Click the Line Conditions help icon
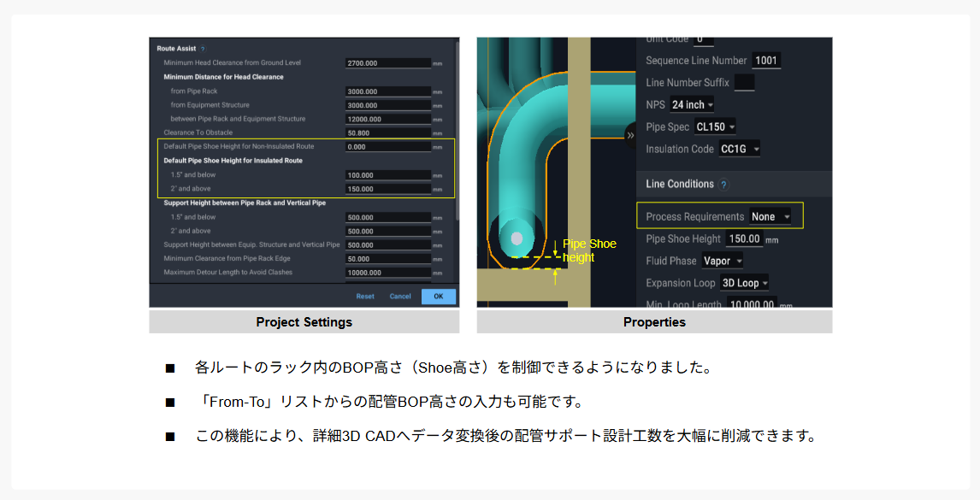Image resolution: width=980 pixels, height=500 pixels. pos(723,185)
